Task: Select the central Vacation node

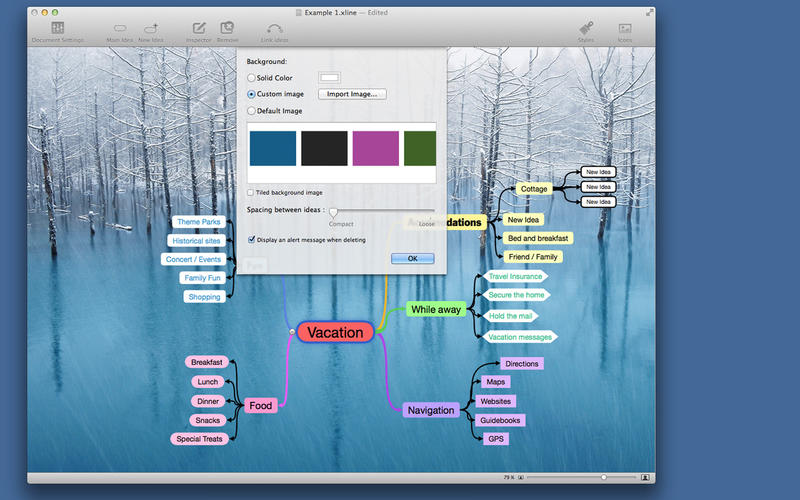Action: pyautogui.click(x=335, y=332)
